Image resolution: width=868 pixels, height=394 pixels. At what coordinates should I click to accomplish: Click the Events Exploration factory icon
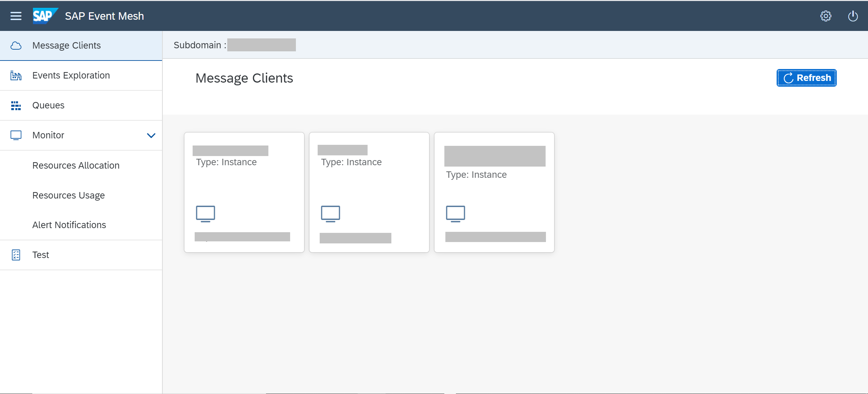pyautogui.click(x=16, y=75)
